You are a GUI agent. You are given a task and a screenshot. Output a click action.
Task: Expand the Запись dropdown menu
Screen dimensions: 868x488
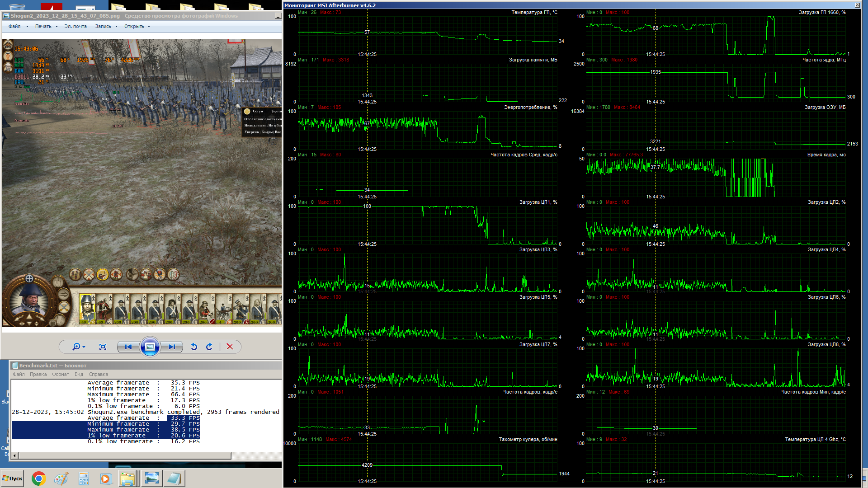tap(106, 26)
